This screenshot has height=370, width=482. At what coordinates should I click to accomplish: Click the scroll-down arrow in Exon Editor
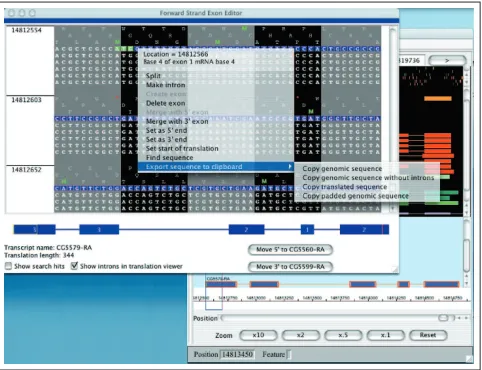pyautogui.click(x=393, y=209)
